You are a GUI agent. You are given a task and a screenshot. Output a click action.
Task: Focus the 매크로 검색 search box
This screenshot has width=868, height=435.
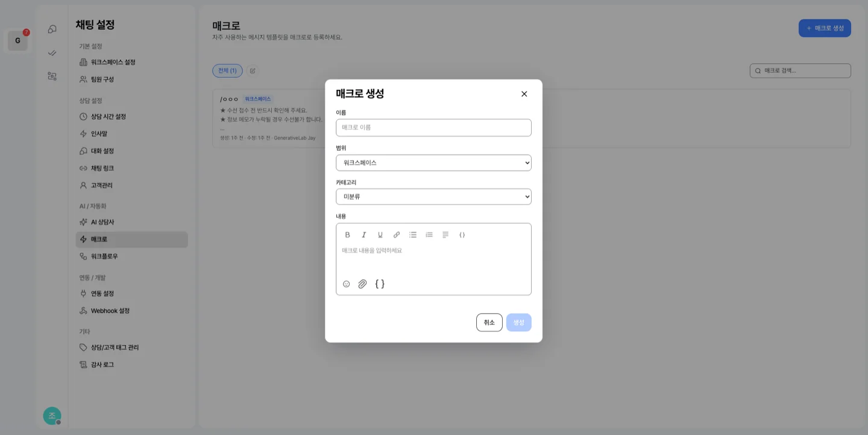800,71
